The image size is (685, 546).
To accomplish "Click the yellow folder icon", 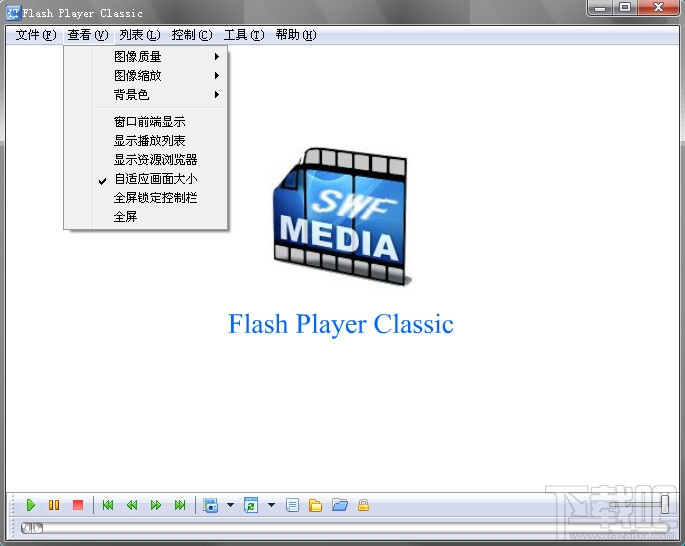I will (x=315, y=505).
